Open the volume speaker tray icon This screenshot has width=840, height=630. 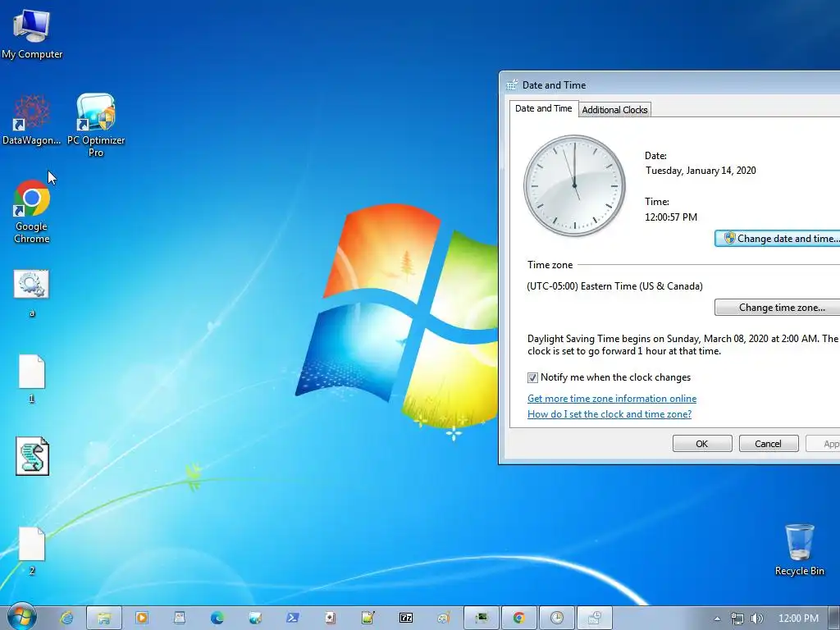[756, 619]
